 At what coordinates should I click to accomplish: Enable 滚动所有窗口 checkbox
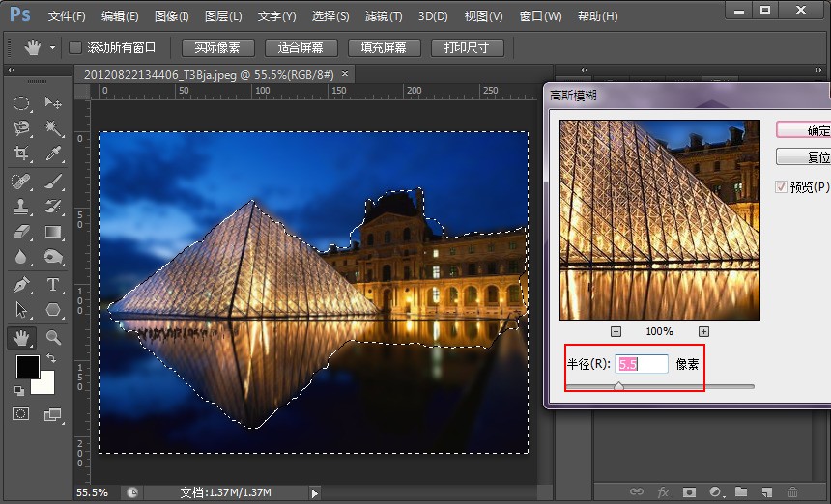pyautogui.click(x=75, y=47)
